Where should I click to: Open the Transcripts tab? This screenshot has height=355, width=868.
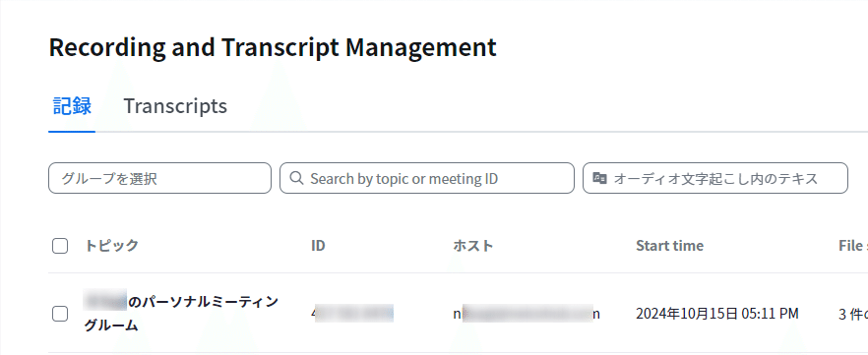pos(175,105)
